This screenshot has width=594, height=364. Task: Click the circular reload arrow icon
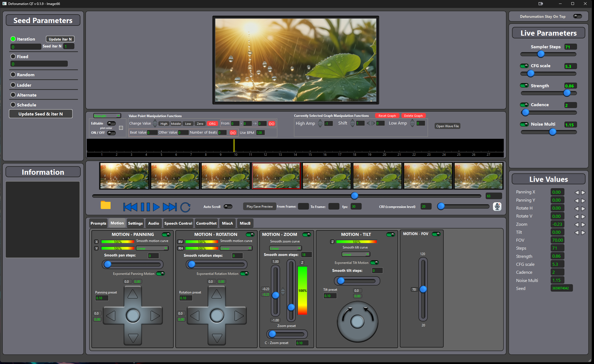click(x=185, y=207)
